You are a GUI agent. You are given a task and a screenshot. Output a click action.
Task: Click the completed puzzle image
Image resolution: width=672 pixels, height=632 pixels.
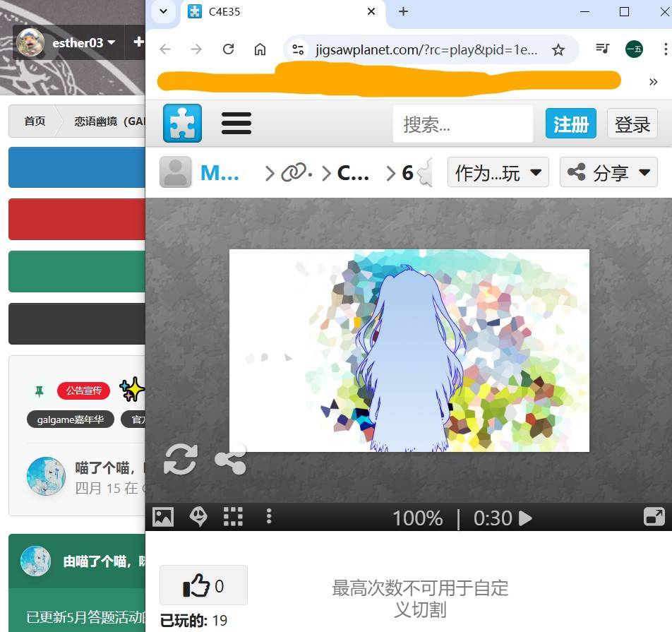[x=409, y=350]
